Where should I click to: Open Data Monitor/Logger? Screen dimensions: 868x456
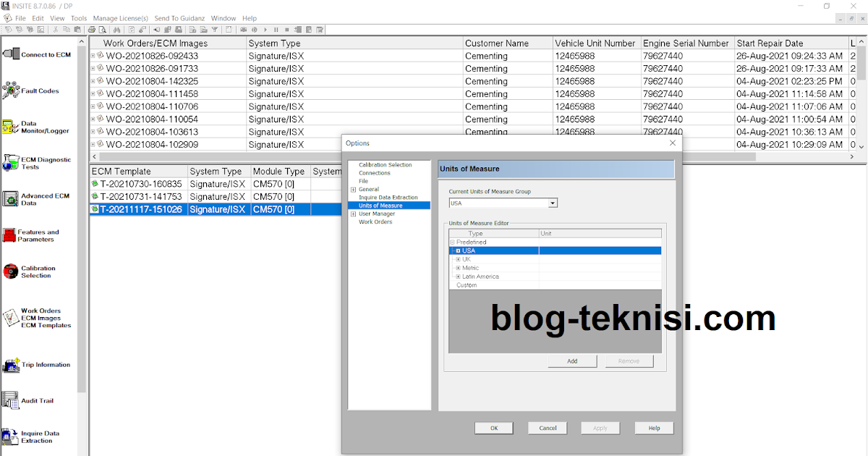tap(40, 128)
